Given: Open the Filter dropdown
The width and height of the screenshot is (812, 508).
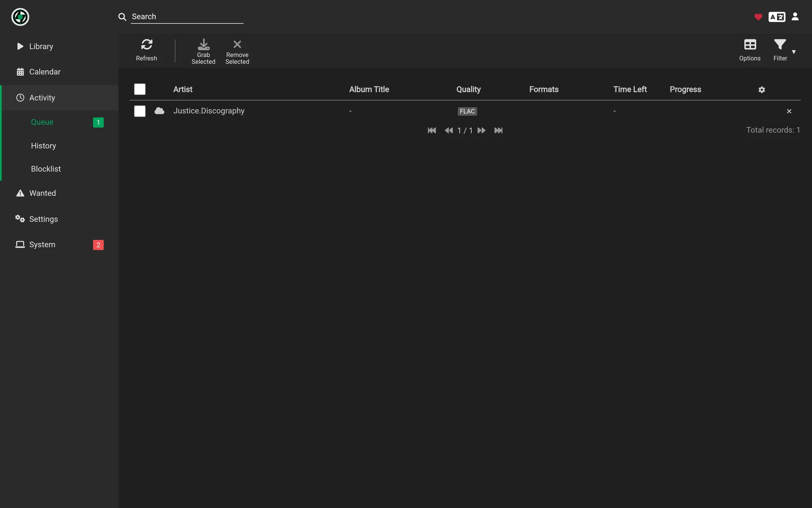Looking at the screenshot, I should (784, 50).
